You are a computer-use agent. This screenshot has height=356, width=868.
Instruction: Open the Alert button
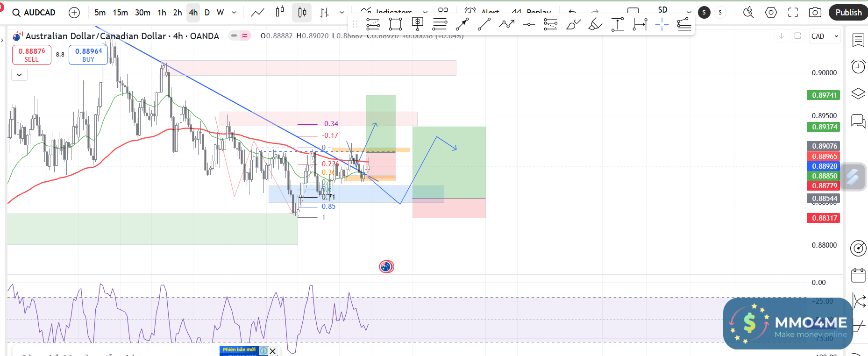pos(482,12)
